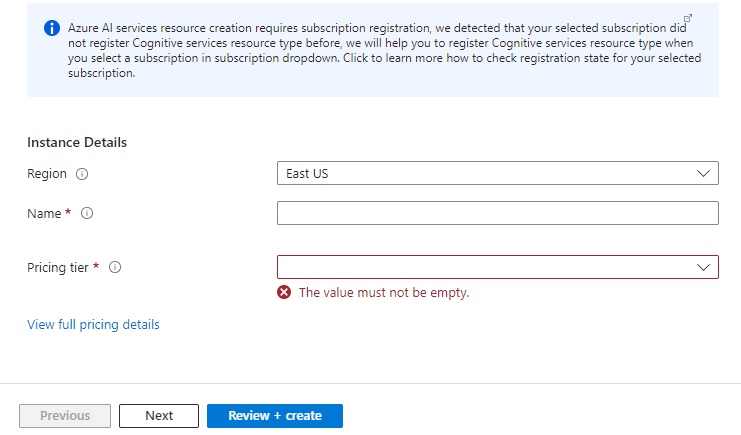Open the View full pricing details link
This screenshot has width=741, height=435.
(93, 324)
